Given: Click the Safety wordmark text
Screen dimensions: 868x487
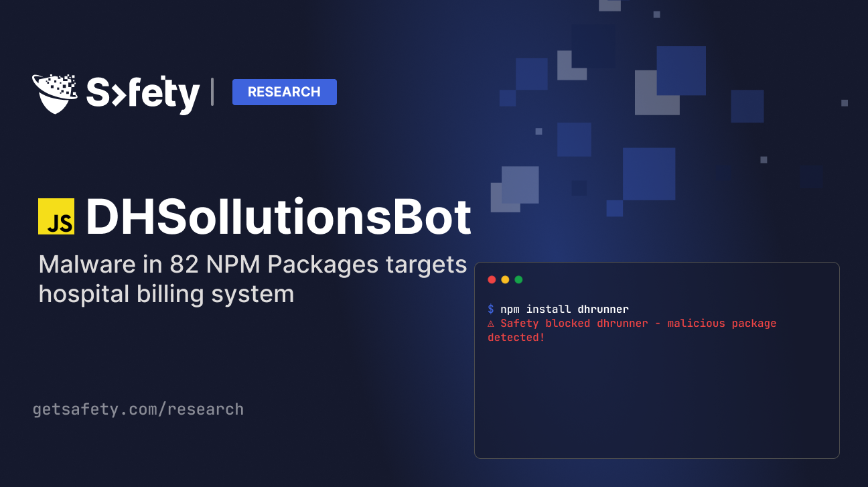Looking at the screenshot, I should pos(143,94).
